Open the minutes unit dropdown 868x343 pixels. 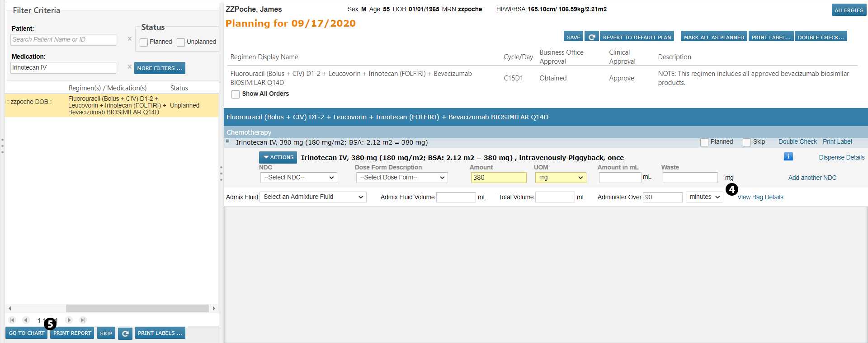click(704, 197)
